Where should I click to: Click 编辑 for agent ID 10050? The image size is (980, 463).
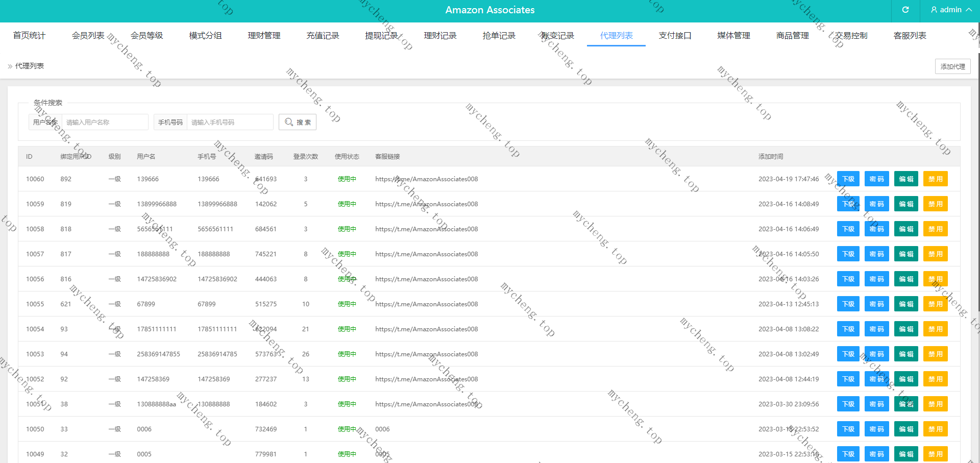(906, 429)
